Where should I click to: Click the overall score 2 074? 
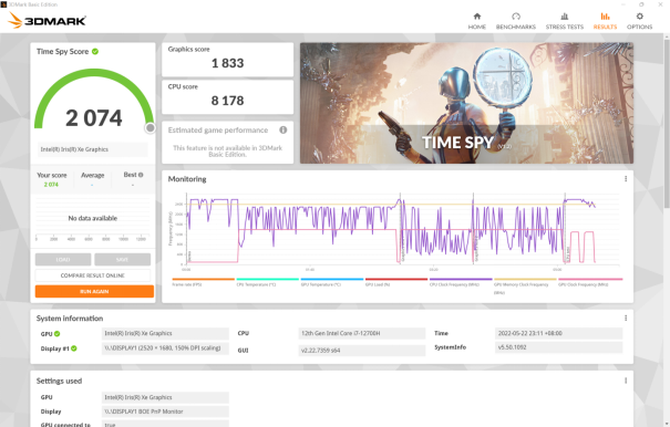[x=94, y=118]
